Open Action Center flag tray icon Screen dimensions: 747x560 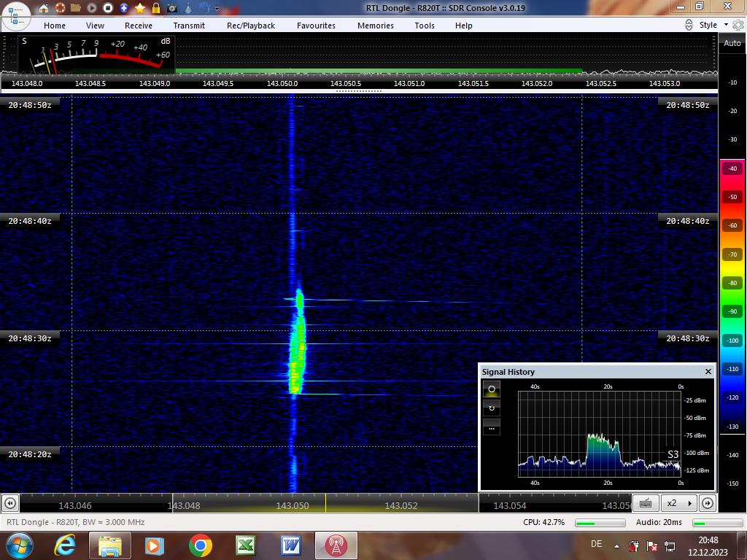[x=651, y=545]
